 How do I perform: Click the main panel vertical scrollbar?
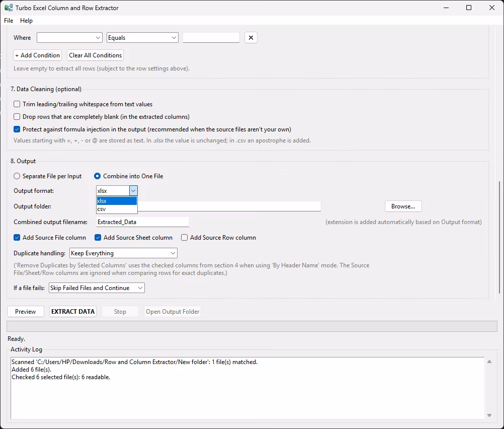click(499, 237)
